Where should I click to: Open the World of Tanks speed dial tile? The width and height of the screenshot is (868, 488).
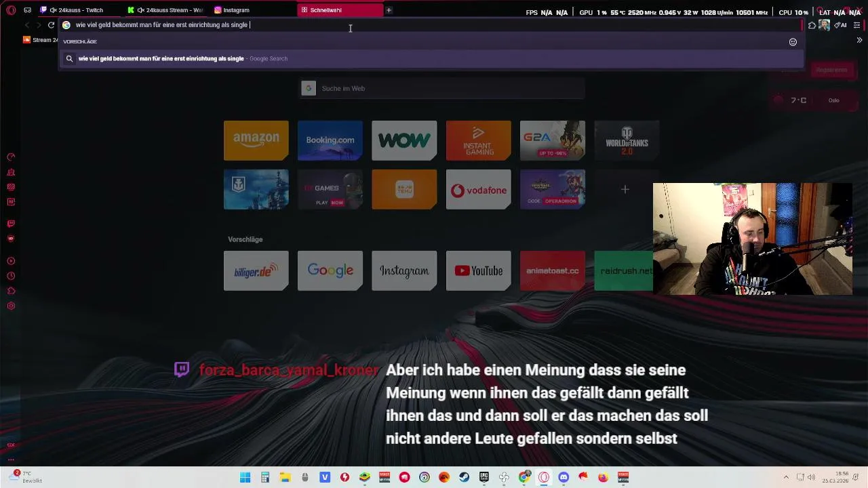(x=627, y=140)
